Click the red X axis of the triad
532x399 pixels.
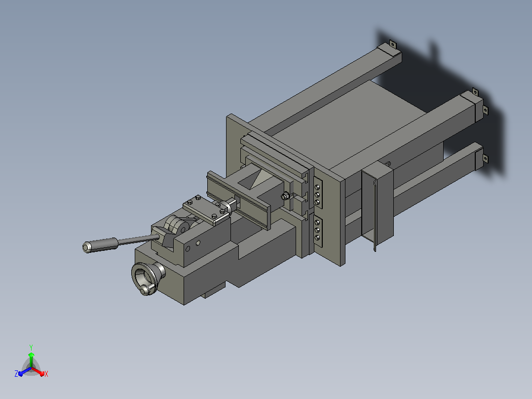pyautogui.click(x=38, y=371)
